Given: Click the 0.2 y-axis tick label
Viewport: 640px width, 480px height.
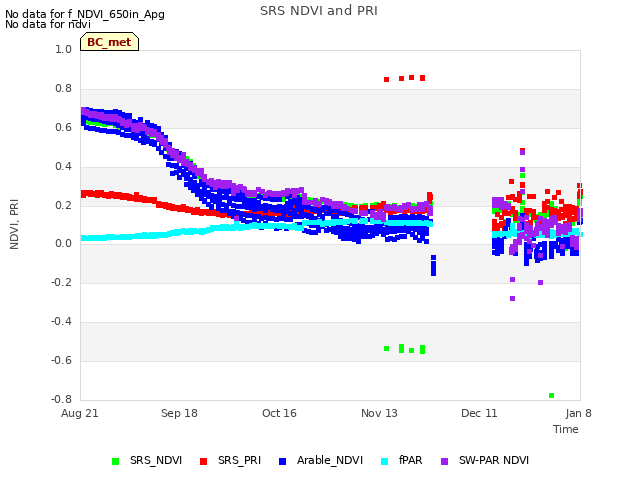Looking at the screenshot, I should 64,205.
